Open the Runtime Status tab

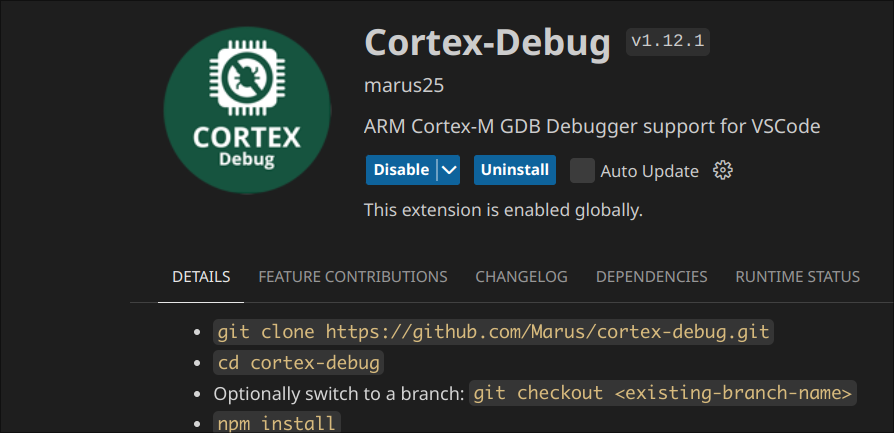click(798, 277)
